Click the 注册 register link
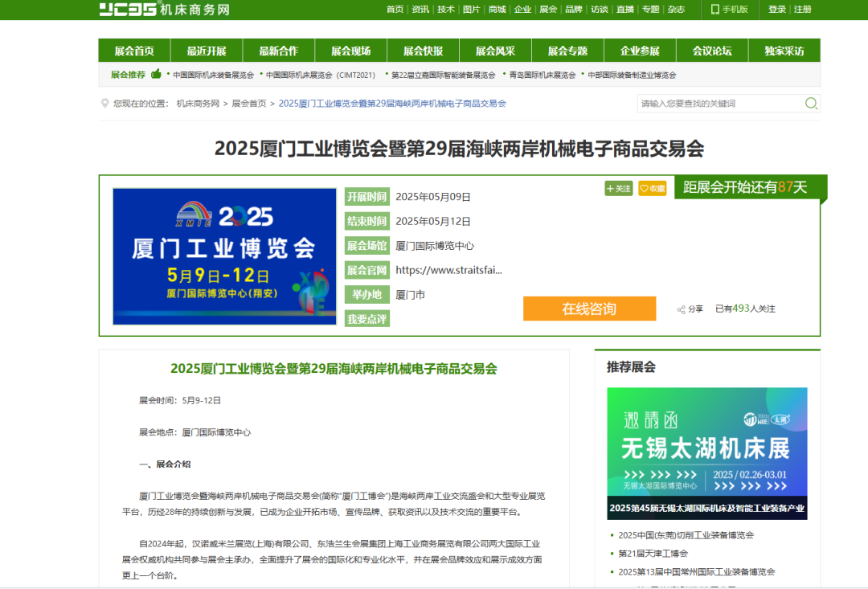Screen dimensions: 868x589 (x=803, y=10)
